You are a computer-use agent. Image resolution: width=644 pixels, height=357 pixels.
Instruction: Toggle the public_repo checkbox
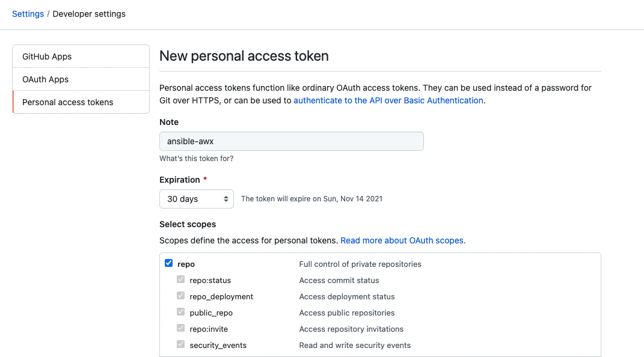click(180, 312)
